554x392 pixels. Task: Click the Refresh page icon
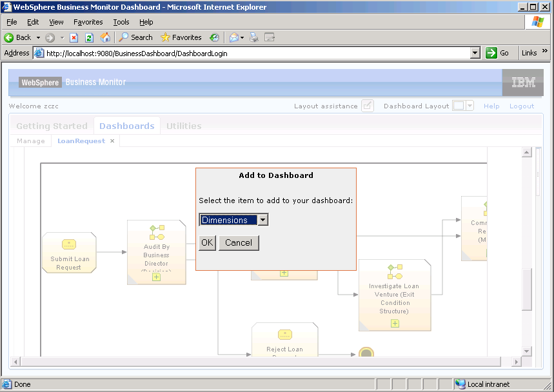[89, 37]
